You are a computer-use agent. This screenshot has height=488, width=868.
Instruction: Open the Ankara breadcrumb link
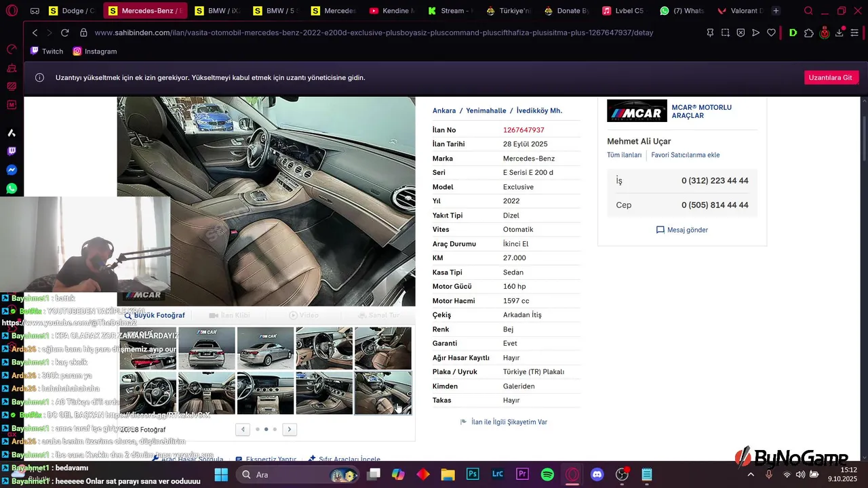[444, 110]
